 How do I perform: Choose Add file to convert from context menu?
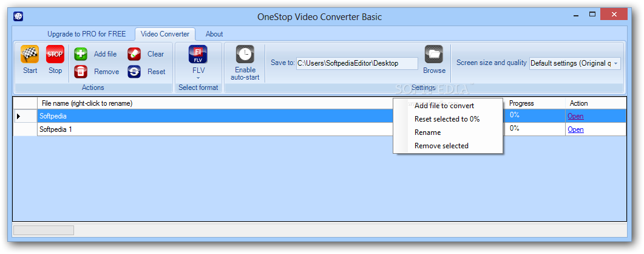[x=448, y=106]
